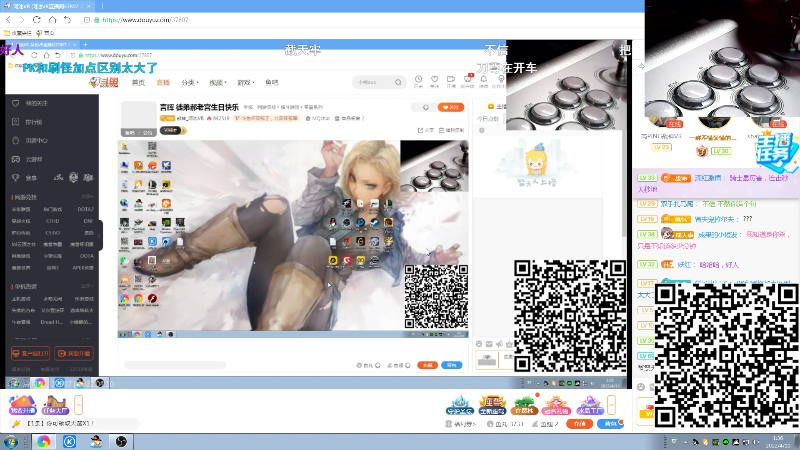Open the Dread H... game link

coord(52,322)
